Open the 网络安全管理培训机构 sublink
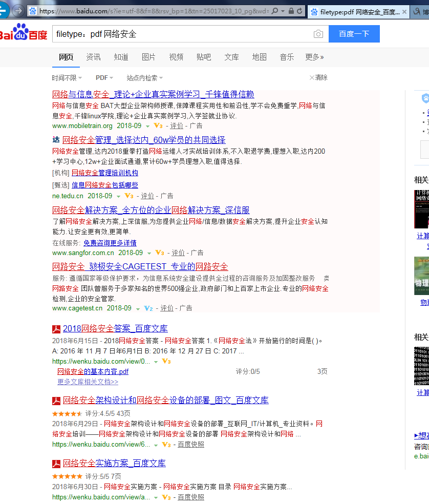This screenshot has height=504, width=429. tap(105, 173)
